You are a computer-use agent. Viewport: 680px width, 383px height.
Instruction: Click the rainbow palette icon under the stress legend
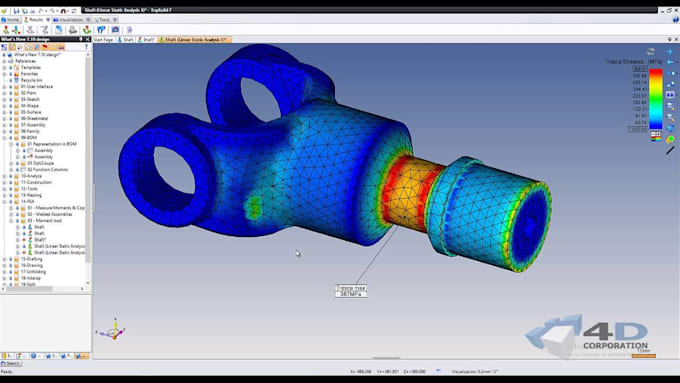[656, 140]
